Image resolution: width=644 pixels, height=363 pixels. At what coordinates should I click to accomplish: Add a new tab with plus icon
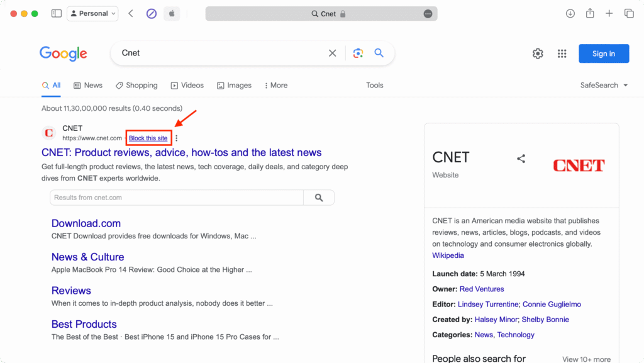[x=609, y=14]
